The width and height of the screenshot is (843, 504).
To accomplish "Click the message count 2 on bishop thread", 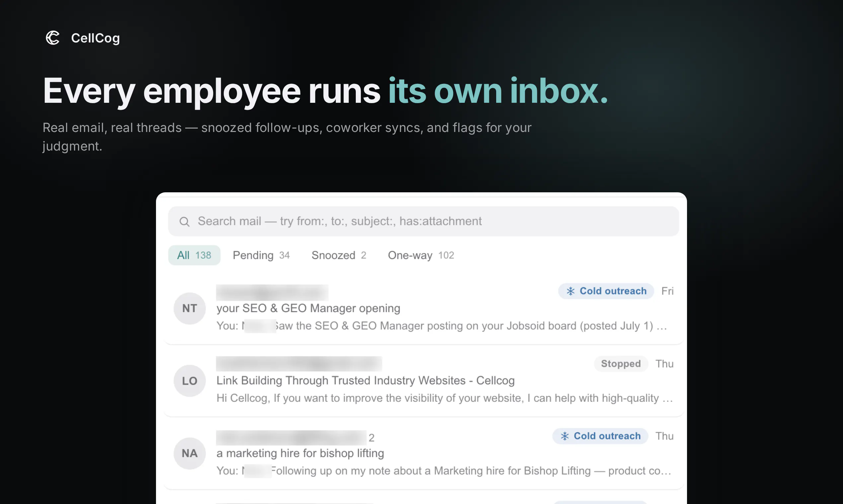I will pos(371,438).
